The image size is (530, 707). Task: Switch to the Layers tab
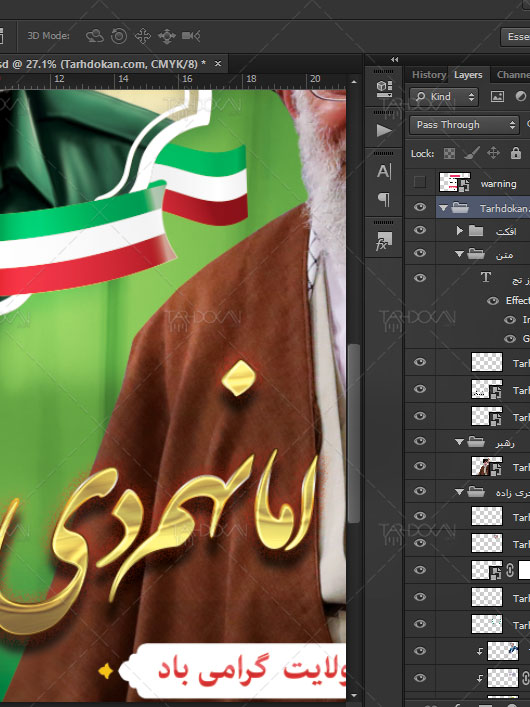[x=468, y=75]
